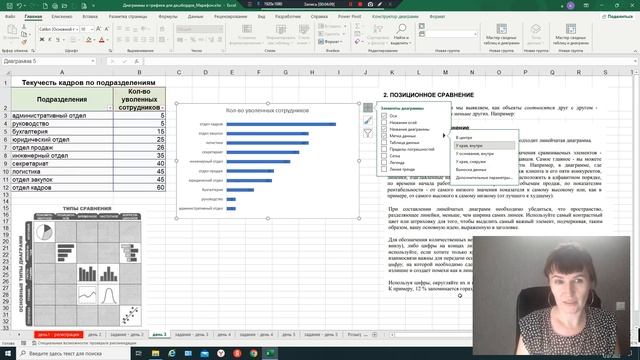Viewport: 640px width, 360px height.
Task: Click the Find and Select magnifier icon
Action: (401, 29)
